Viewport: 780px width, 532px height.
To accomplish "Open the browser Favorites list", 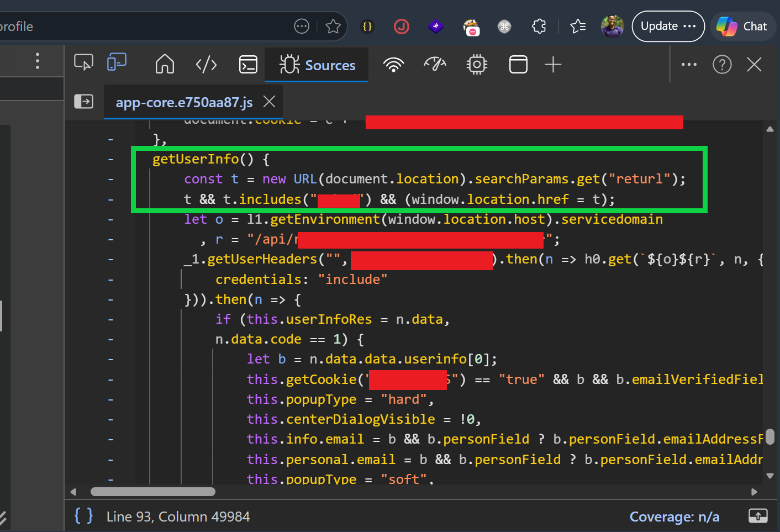I will pos(578,26).
